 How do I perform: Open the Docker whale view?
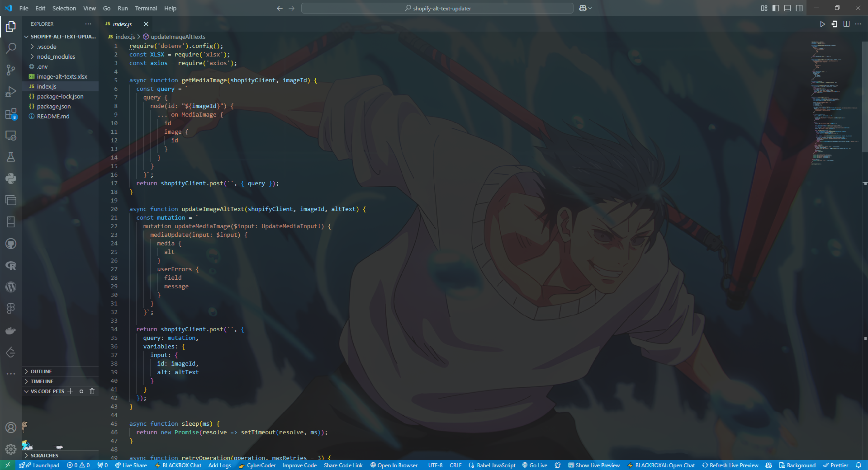pos(11,330)
